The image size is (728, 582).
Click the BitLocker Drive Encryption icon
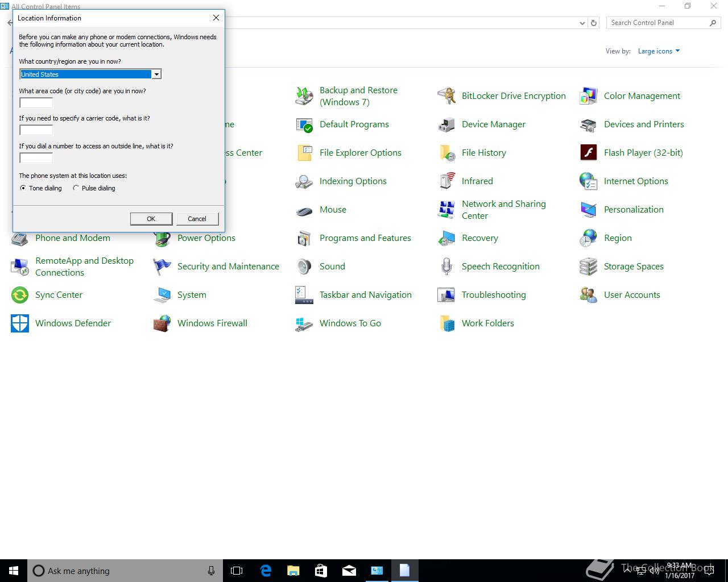pyautogui.click(x=446, y=96)
